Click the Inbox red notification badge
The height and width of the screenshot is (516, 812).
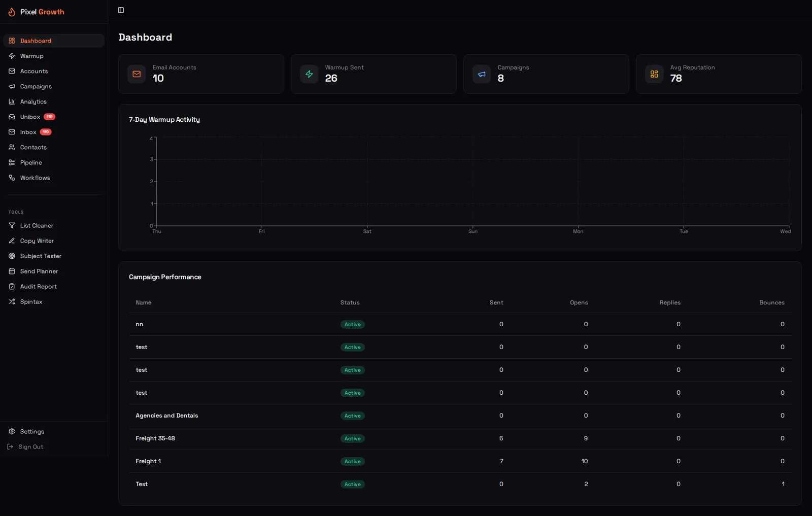46,132
